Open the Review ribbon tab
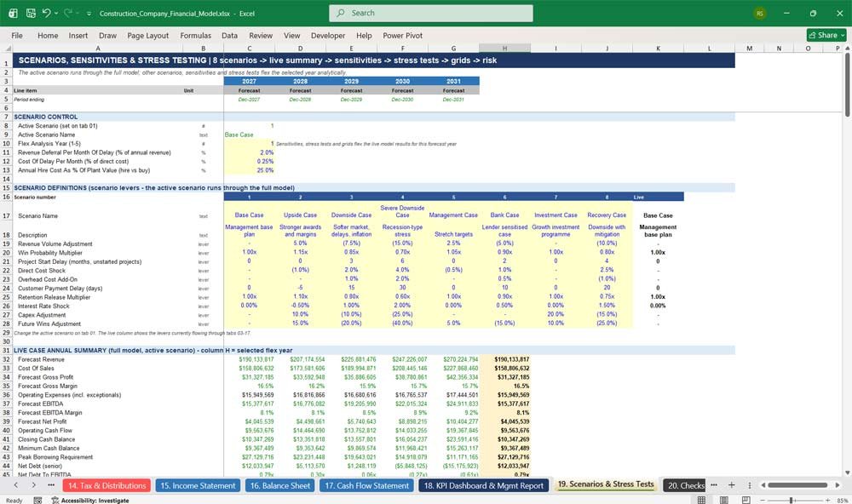 tap(261, 35)
